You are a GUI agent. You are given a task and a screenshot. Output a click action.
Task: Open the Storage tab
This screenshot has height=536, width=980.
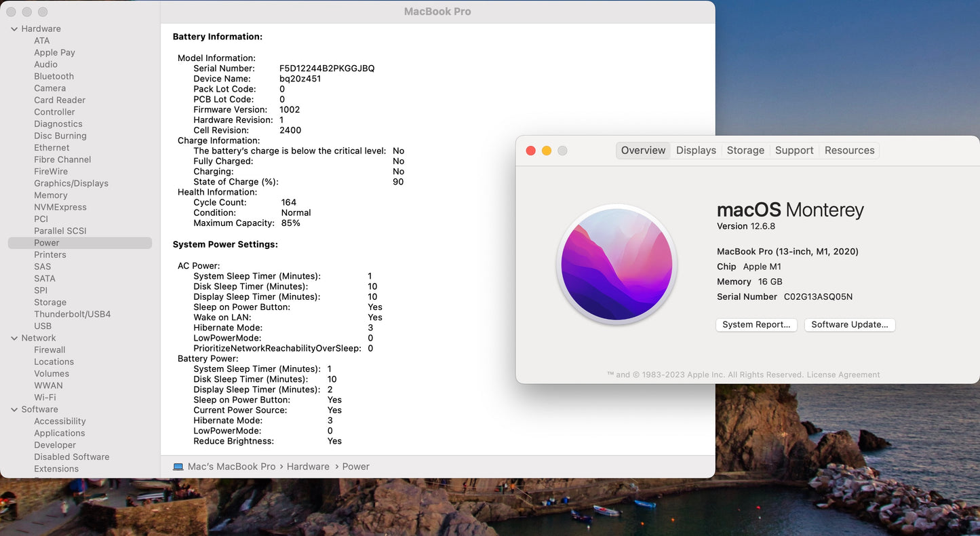click(x=745, y=151)
